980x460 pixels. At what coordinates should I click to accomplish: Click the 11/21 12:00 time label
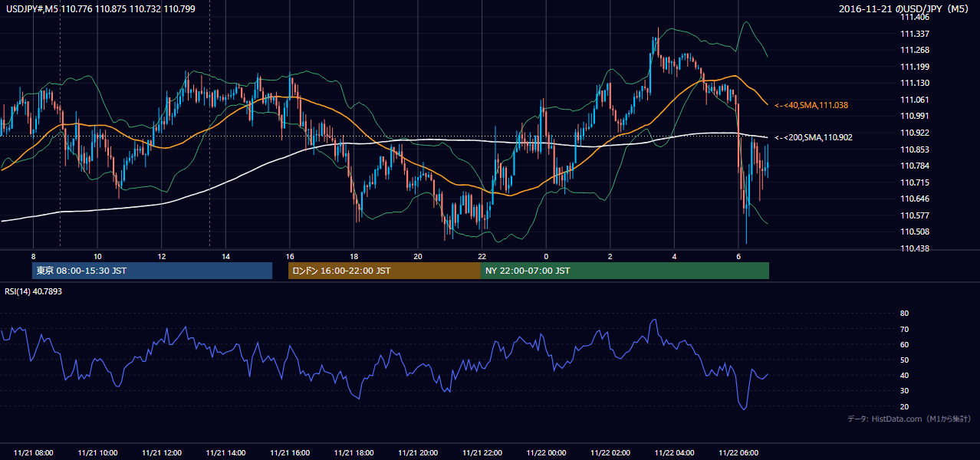click(162, 453)
